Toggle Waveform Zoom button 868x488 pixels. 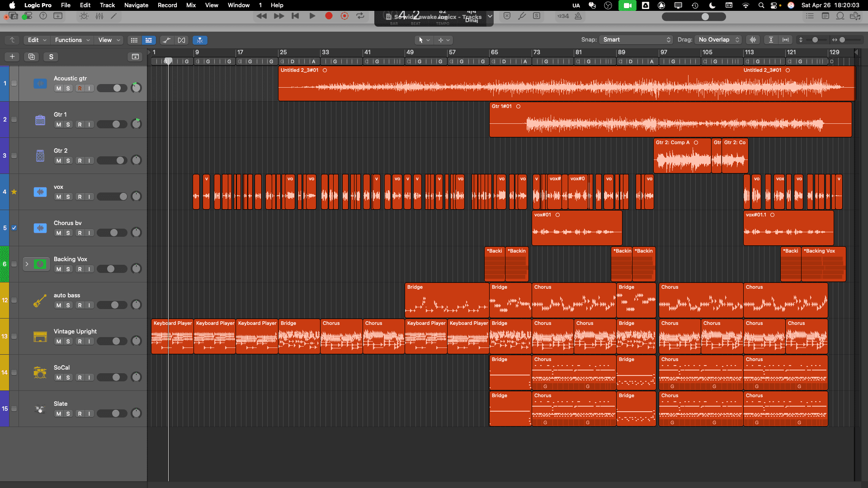tap(753, 40)
